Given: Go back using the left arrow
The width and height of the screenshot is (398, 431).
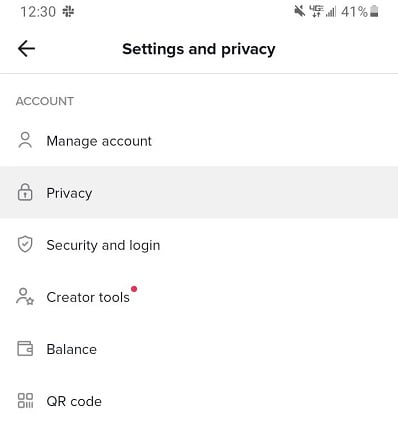Looking at the screenshot, I should point(26,49).
